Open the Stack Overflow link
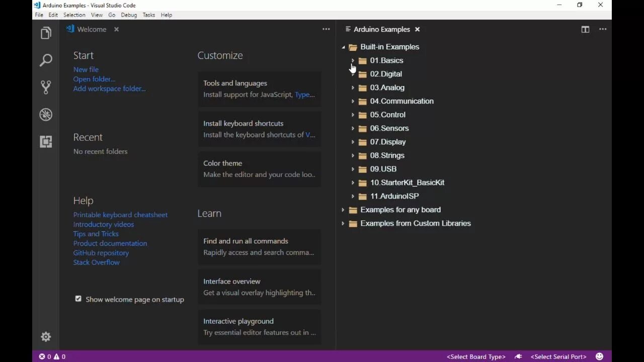The height and width of the screenshot is (362, 644). (96, 262)
